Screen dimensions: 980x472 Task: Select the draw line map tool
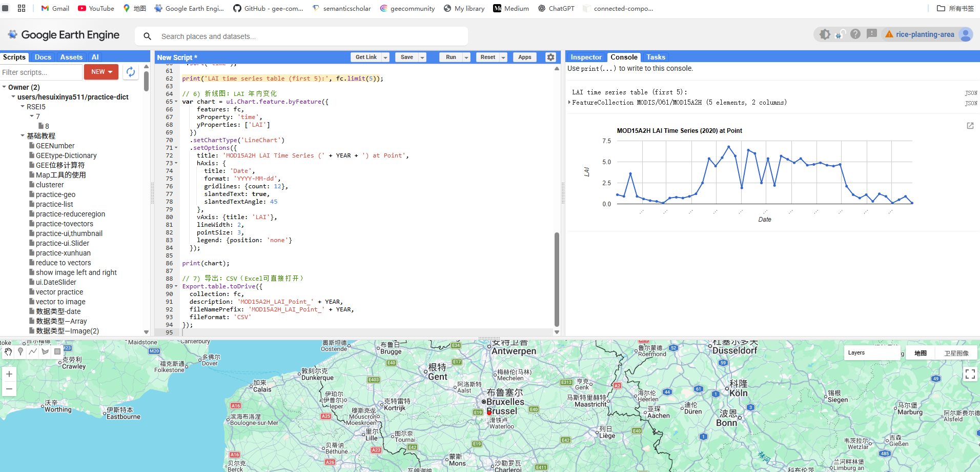click(x=33, y=351)
